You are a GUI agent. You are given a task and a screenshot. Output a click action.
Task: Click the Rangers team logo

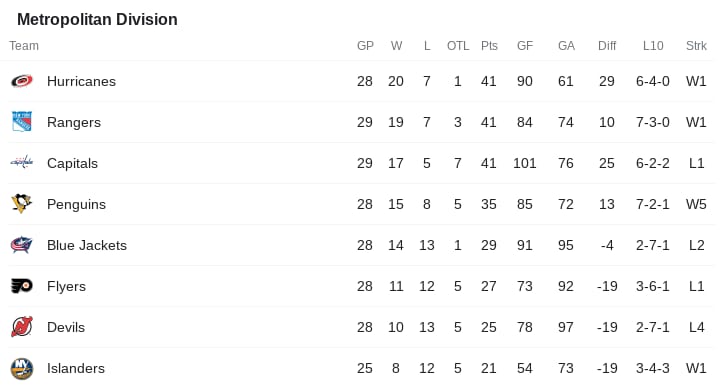click(x=22, y=122)
